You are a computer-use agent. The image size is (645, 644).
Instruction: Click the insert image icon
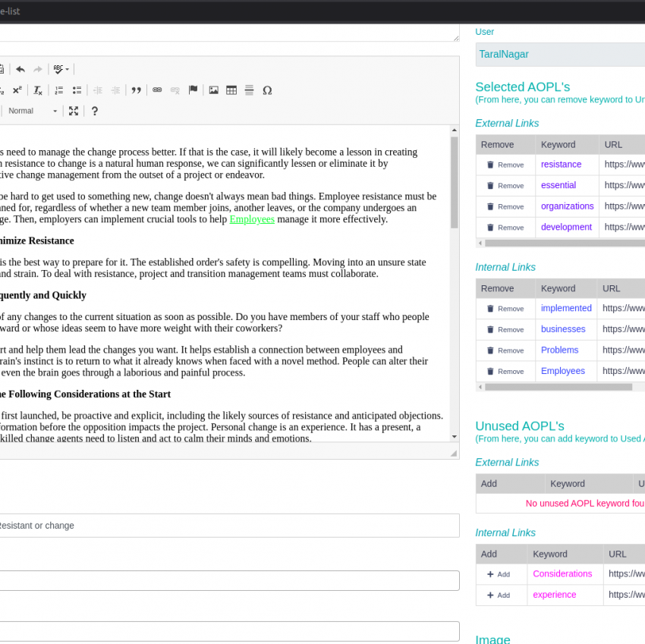213,90
